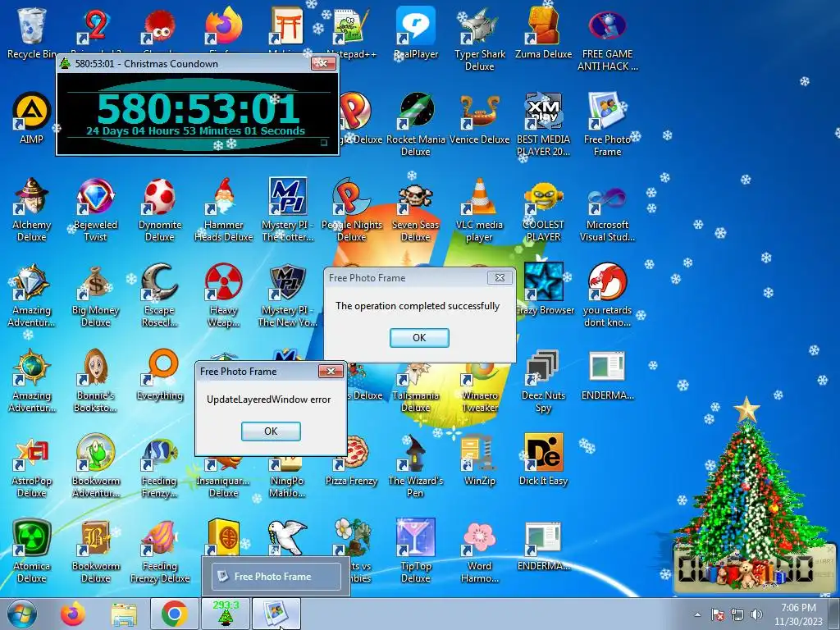The image size is (840, 630).
Task: Select Feeding Frenzy Deluxe icon
Action: point(160,550)
